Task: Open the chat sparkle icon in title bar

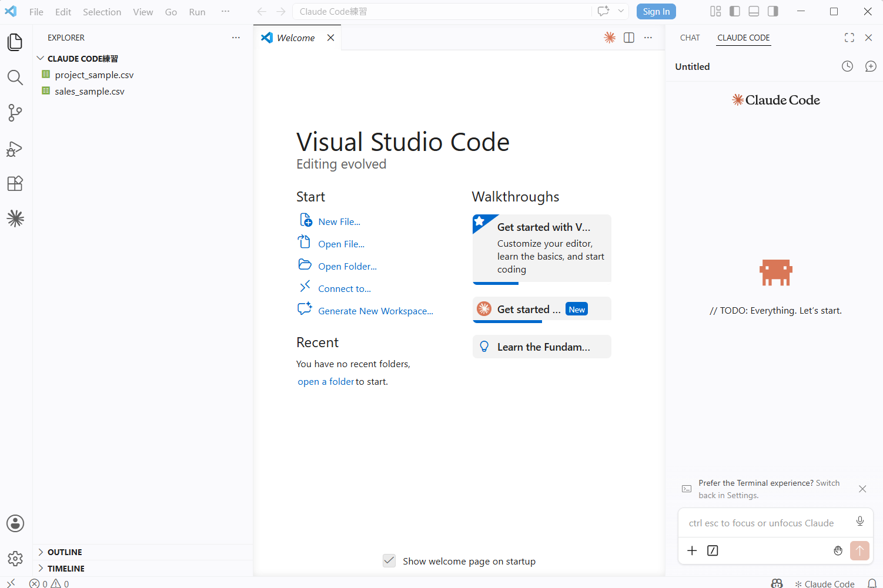Action: (603, 11)
